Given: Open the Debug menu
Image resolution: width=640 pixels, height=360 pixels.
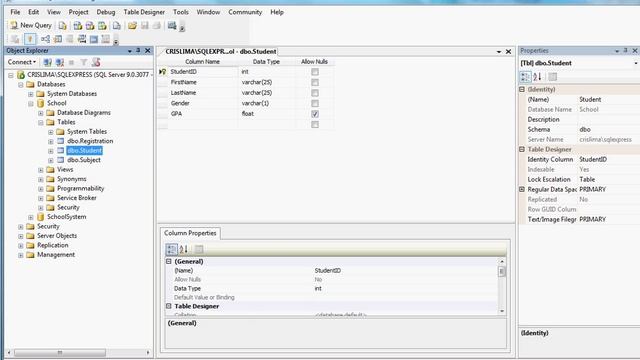Looking at the screenshot, I should tap(106, 12).
